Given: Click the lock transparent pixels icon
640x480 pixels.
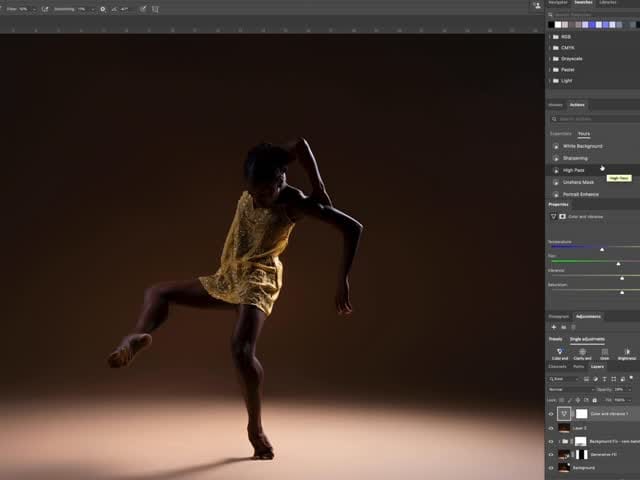Looking at the screenshot, I should tap(562, 400).
